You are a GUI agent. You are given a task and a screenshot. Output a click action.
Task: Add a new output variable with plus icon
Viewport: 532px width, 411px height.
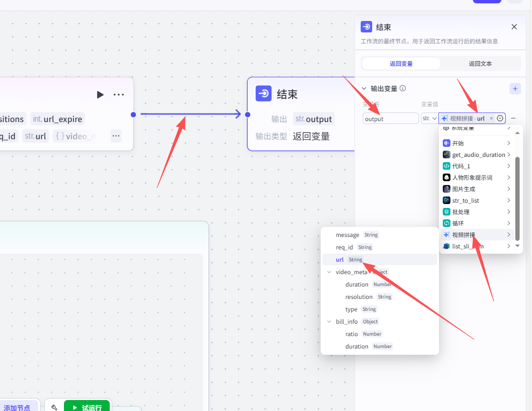tap(515, 88)
